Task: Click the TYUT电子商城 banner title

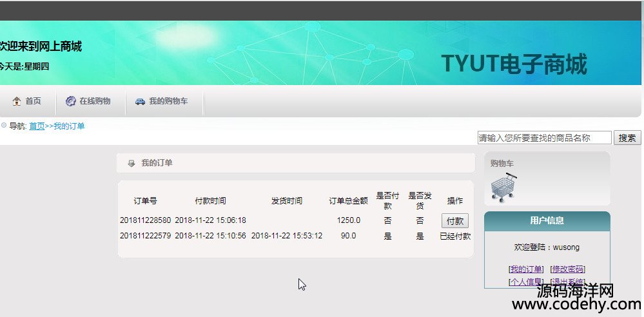Action: 514,64
